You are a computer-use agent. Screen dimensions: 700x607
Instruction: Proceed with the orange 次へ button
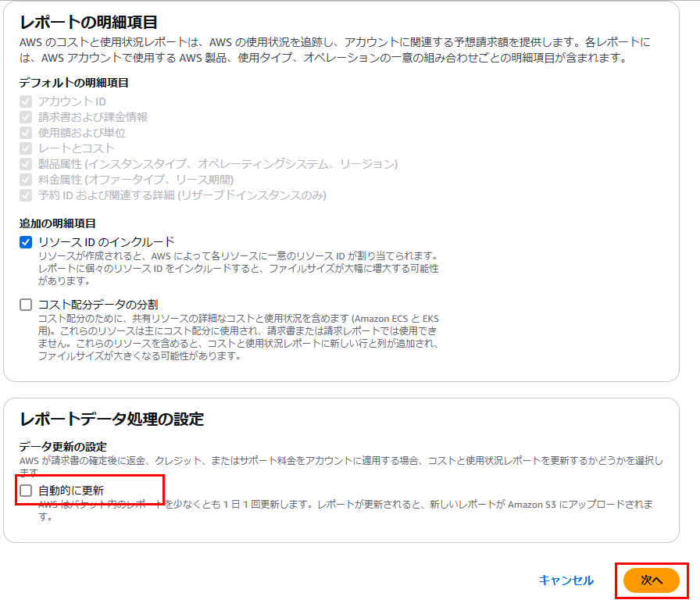coord(652,580)
